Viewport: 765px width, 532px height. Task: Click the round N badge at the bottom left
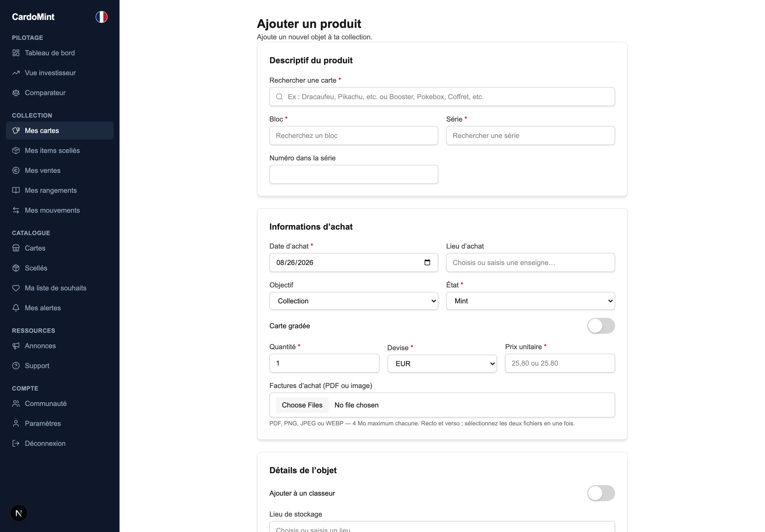coord(19,513)
